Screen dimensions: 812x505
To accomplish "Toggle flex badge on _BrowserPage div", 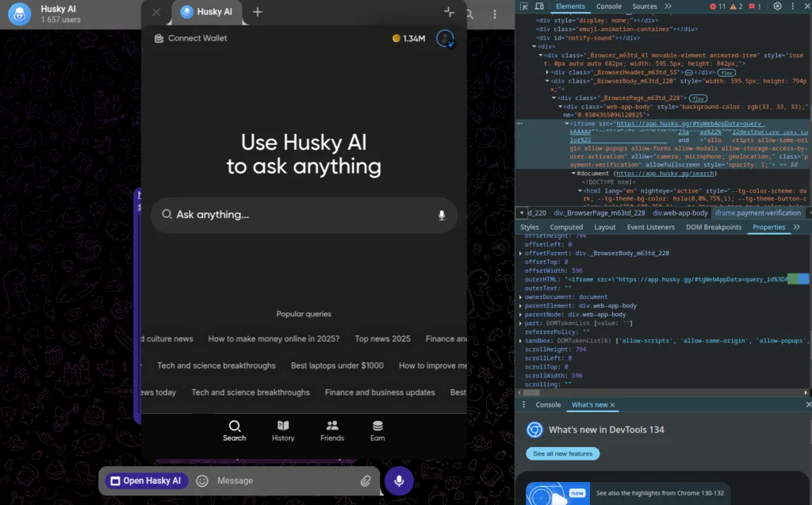I will coord(698,98).
